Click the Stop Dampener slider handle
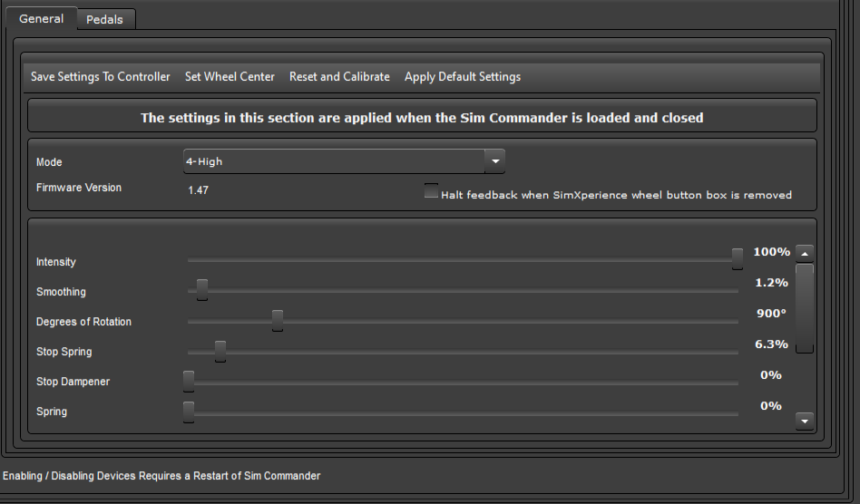This screenshot has height=504, width=860. pos(189,382)
